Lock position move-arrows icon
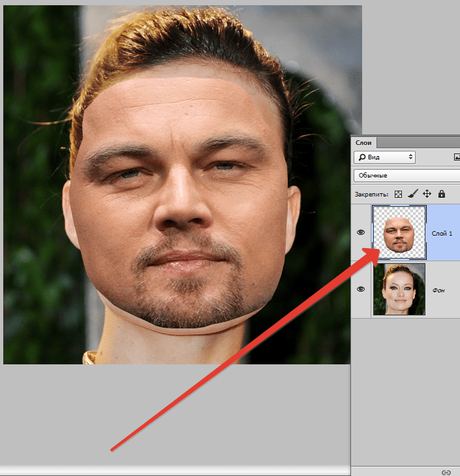The image size is (460, 476). 427,194
